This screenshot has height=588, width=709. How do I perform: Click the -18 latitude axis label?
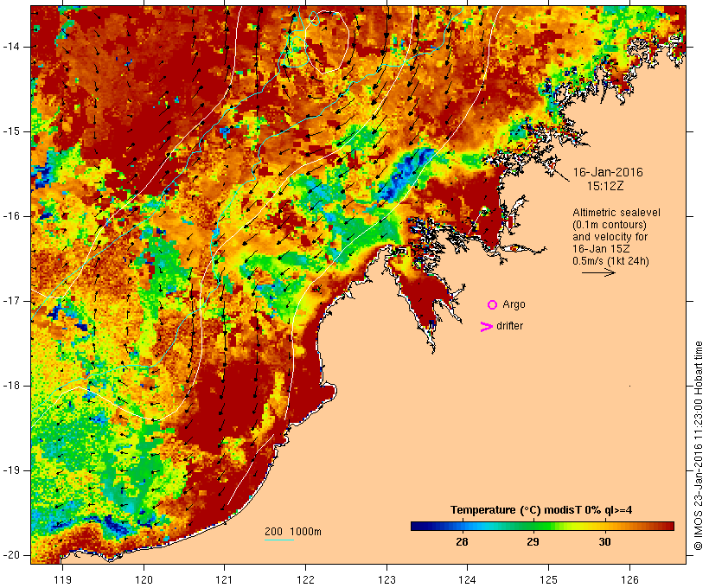11,386
